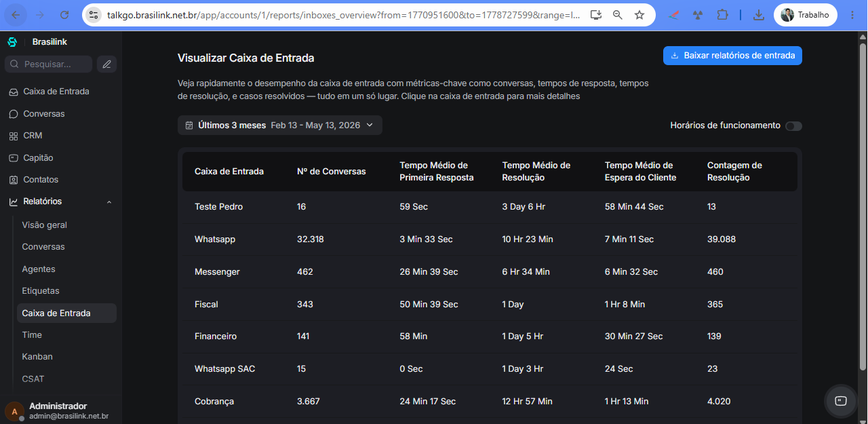
Task: Open the chat widget bubble icon
Action: (x=841, y=401)
